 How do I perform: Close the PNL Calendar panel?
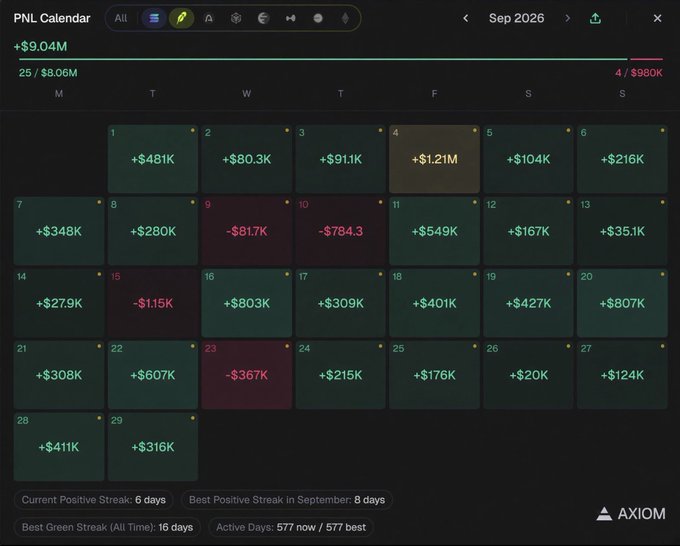pyautogui.click(x=657, y=18)
